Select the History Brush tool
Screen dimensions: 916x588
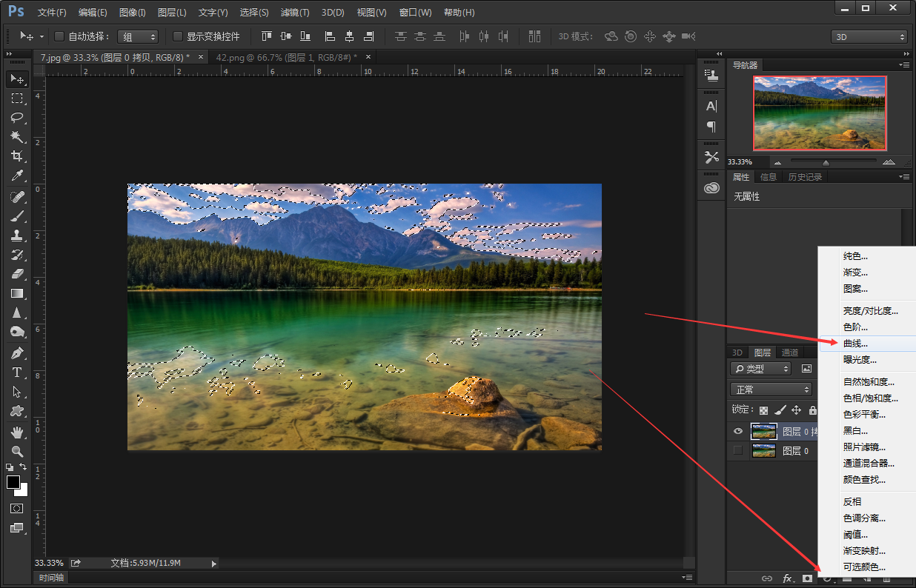coord(17,255)
